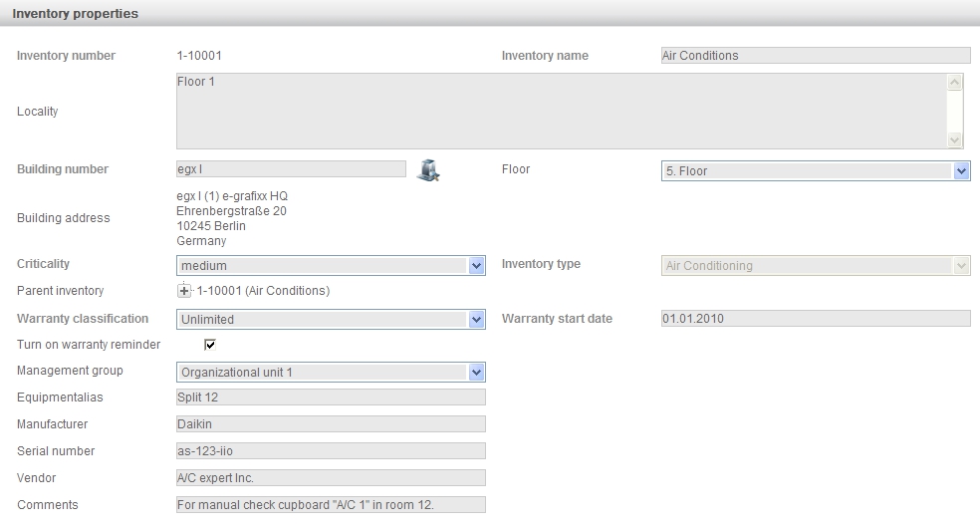Click the Vendor field
Screen dimensions: 980x530
click(331, 477)
